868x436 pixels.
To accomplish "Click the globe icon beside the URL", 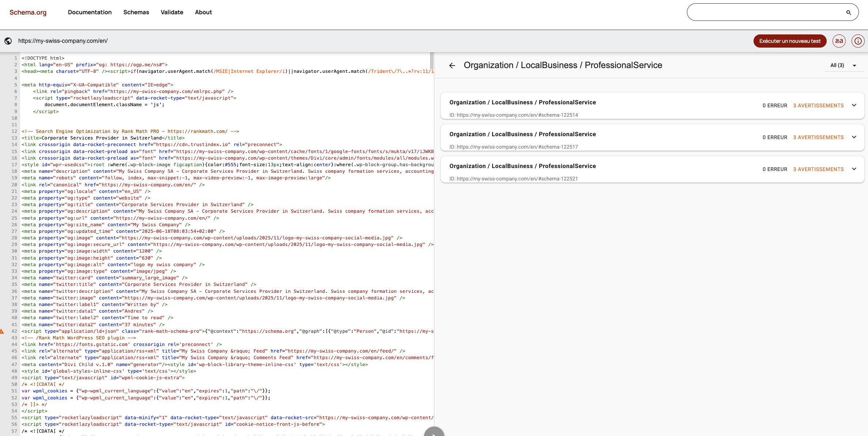I will 8,41.
